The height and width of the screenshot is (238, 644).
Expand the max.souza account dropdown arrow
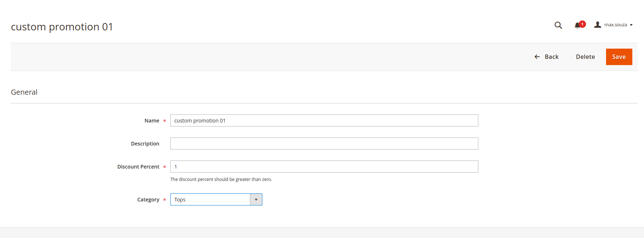pos(631,25)
